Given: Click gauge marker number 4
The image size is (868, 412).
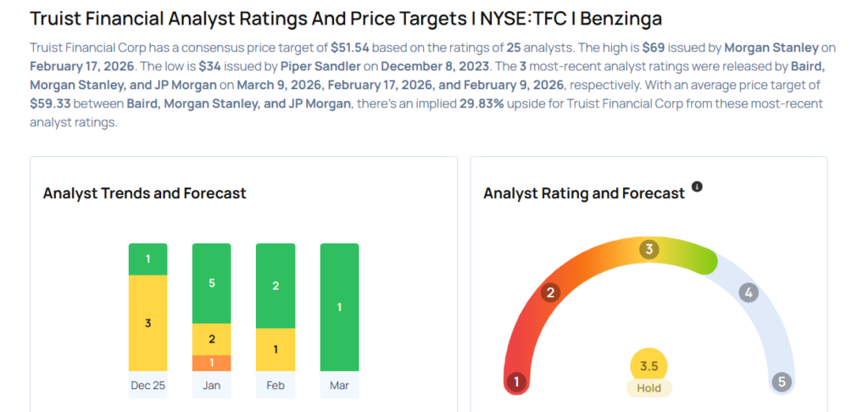Looking at the screenshot, I should coord(748,293).
